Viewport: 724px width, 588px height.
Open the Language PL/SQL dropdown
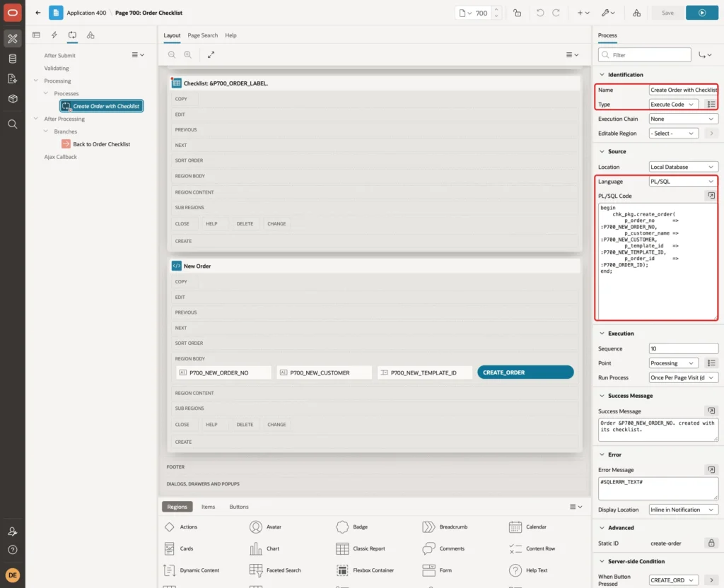tap(684, 182)
